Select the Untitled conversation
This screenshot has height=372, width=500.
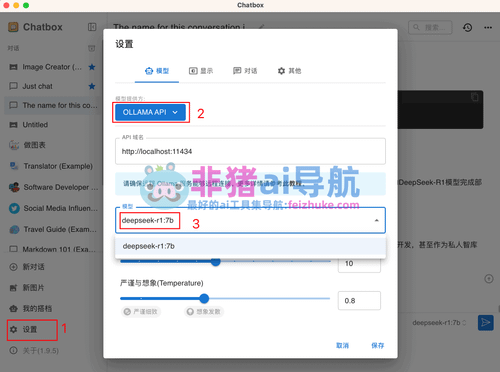tap(52, 125)
